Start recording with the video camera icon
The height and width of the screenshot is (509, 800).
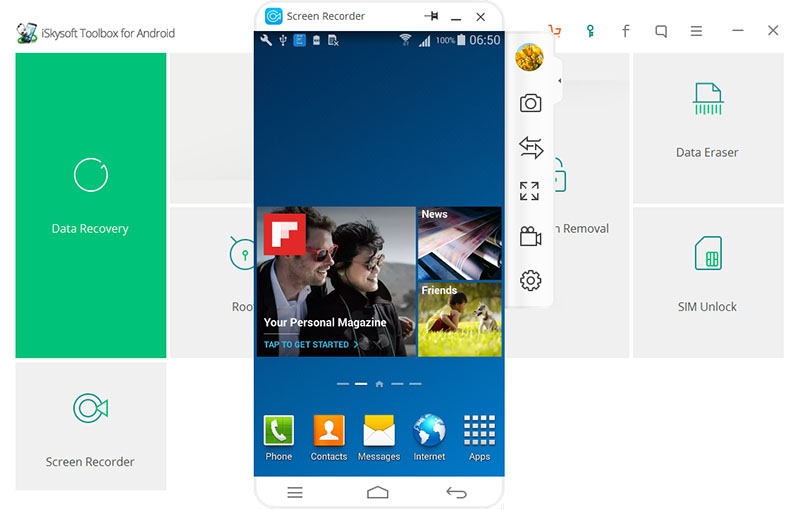pos(530,237)
